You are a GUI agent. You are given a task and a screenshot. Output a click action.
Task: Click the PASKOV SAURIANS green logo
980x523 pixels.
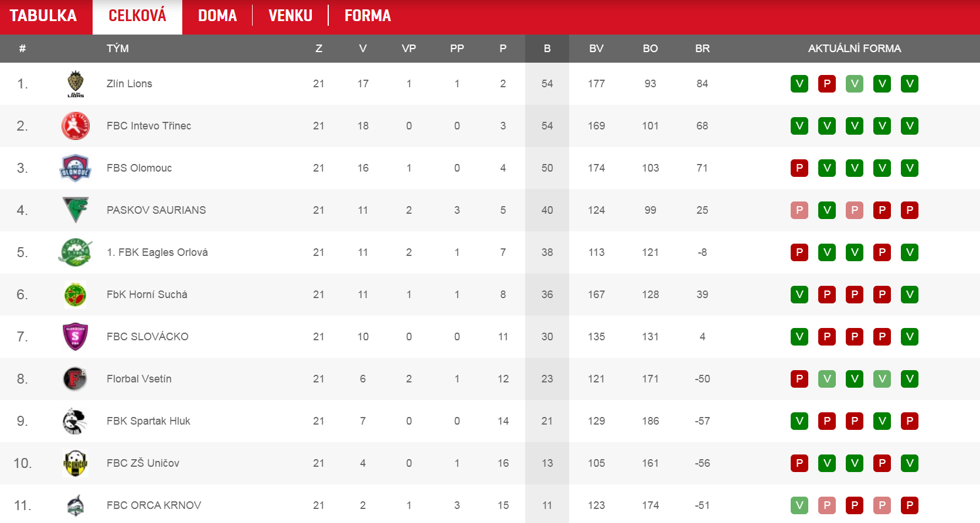coord(76,210)
